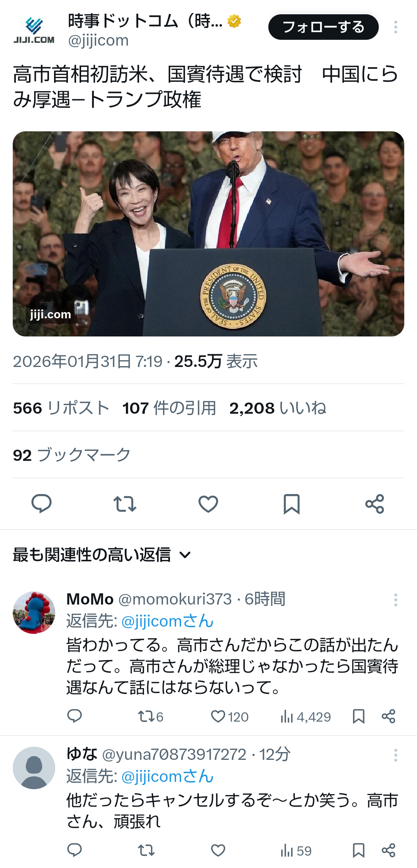
Task: Bookmark the main jijicom tweet
Action: click(292, 504)
